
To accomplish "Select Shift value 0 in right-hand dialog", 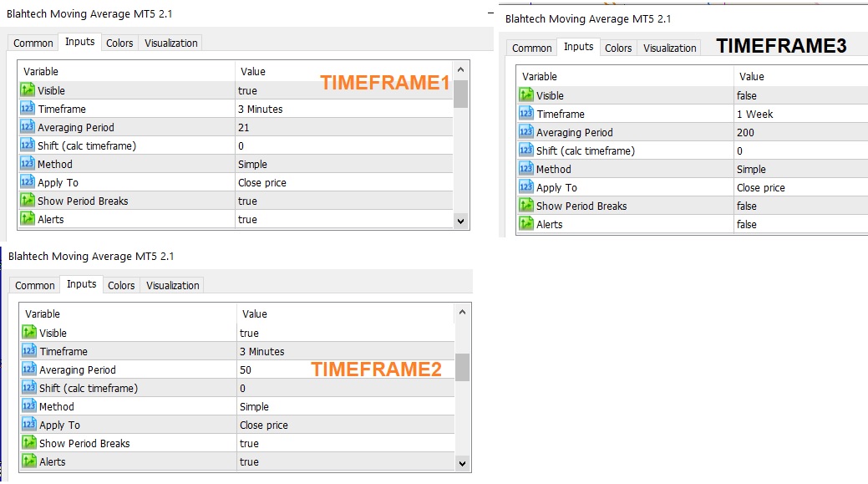I will [x=739, y=151].
